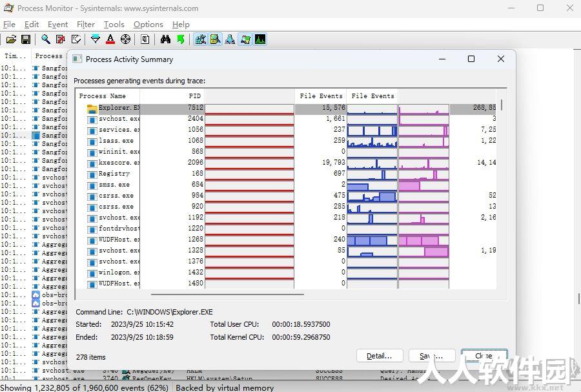Toggle Show Process and Thread Activity button

(245, 39)
